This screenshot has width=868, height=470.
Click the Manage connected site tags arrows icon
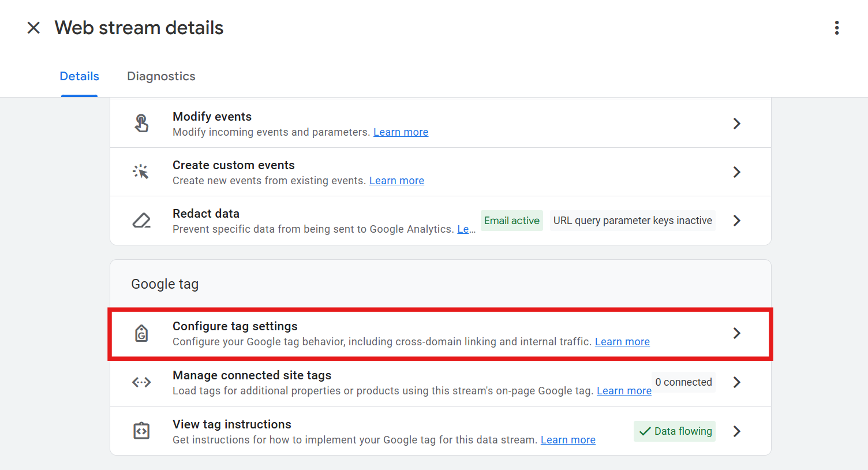point(141,382)
